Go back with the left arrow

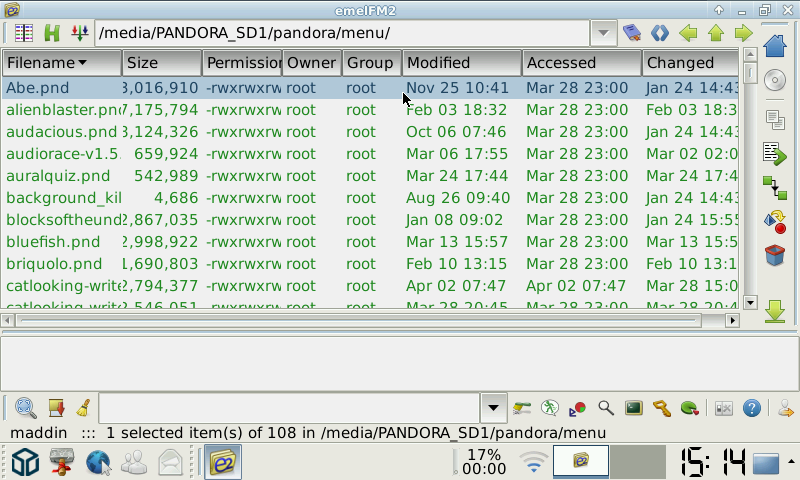[688, 33]
